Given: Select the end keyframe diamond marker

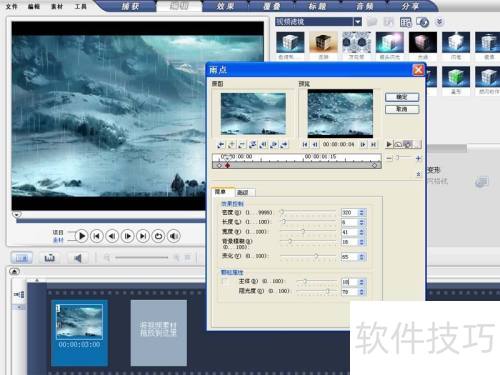Looking at the screenshot, I should coord(375,165).
